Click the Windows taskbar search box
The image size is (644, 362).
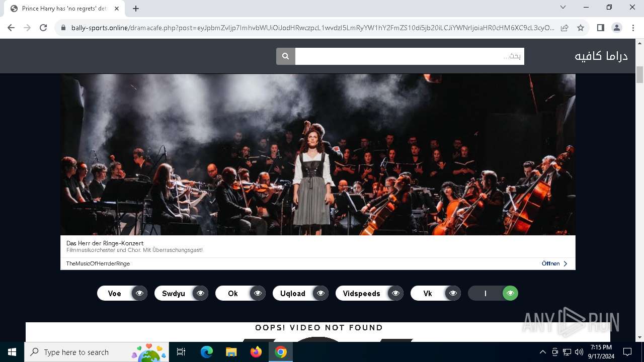pyautogui.click(x=98, y=352)
